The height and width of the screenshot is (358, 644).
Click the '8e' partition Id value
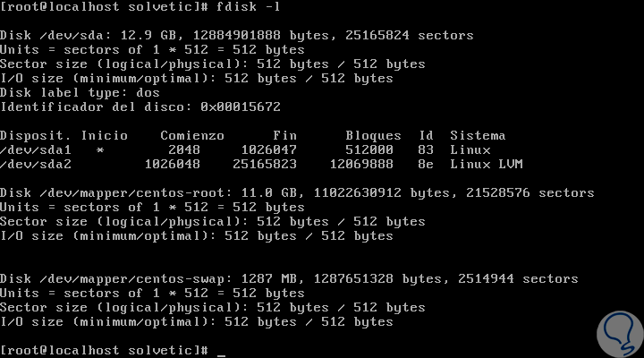click(x=425, y=164)
